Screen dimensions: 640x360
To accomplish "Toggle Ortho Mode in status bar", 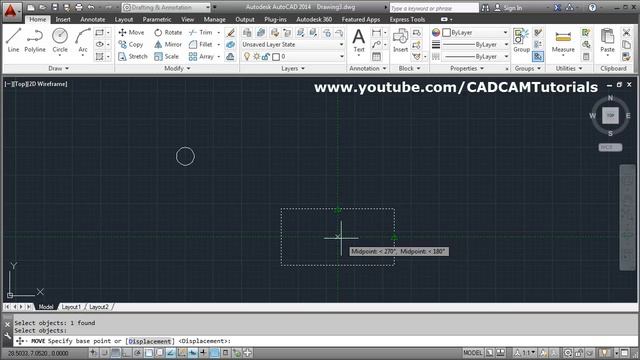I will coord(127,353).
